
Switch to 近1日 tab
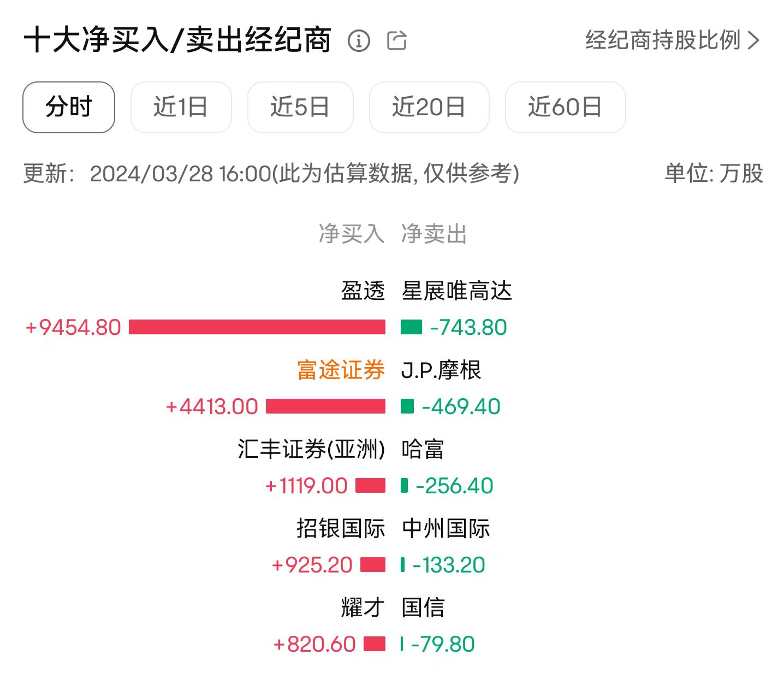click(181, 107)
